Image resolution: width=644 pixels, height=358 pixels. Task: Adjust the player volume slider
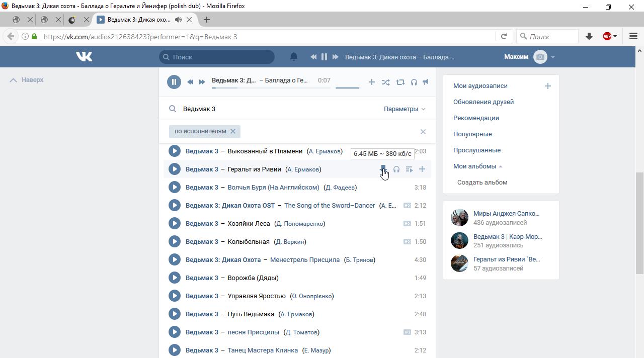click(347, 87)
